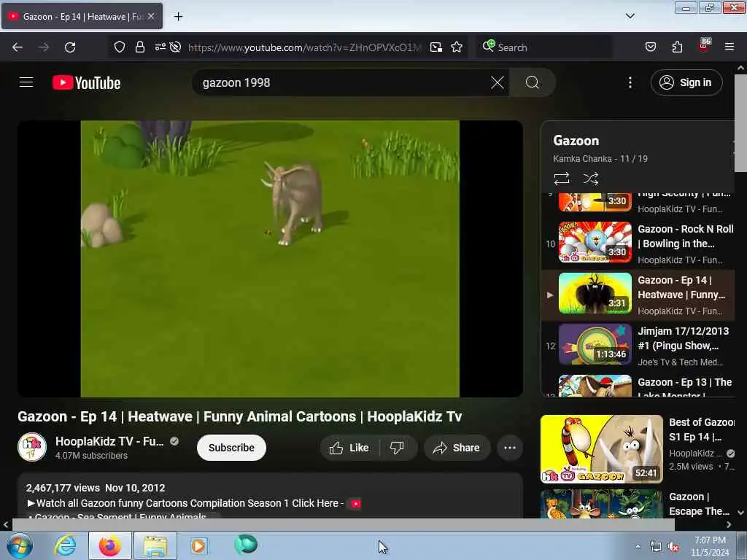747x560 pixels.
Task: Toggle loop playlist in Gazoon panel
Action: [562, 179]
